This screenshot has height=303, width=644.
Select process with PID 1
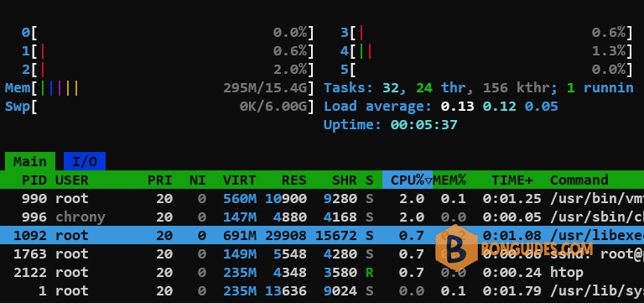tap(322, 290)
